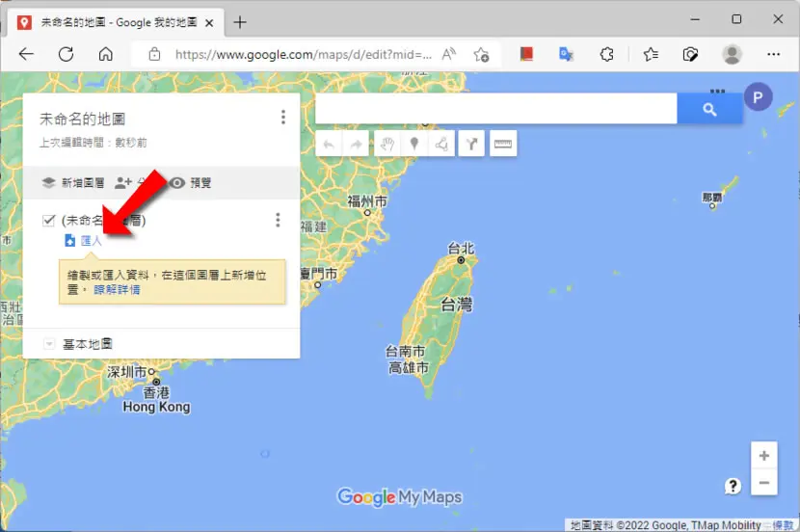Redo the last map edit
Image resolution: width=800 pixels, height=532 pixels.
[x=356, y=145]
